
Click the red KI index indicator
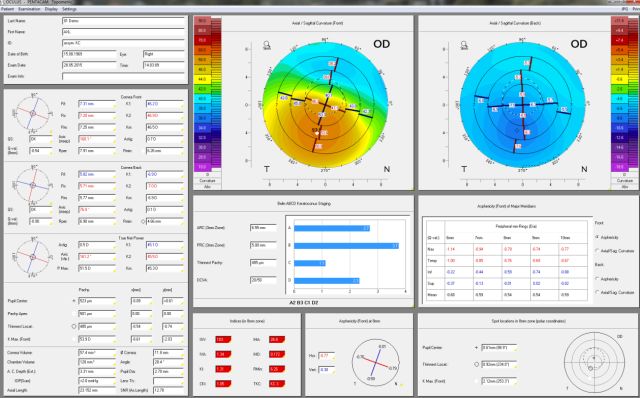(223, 369)
